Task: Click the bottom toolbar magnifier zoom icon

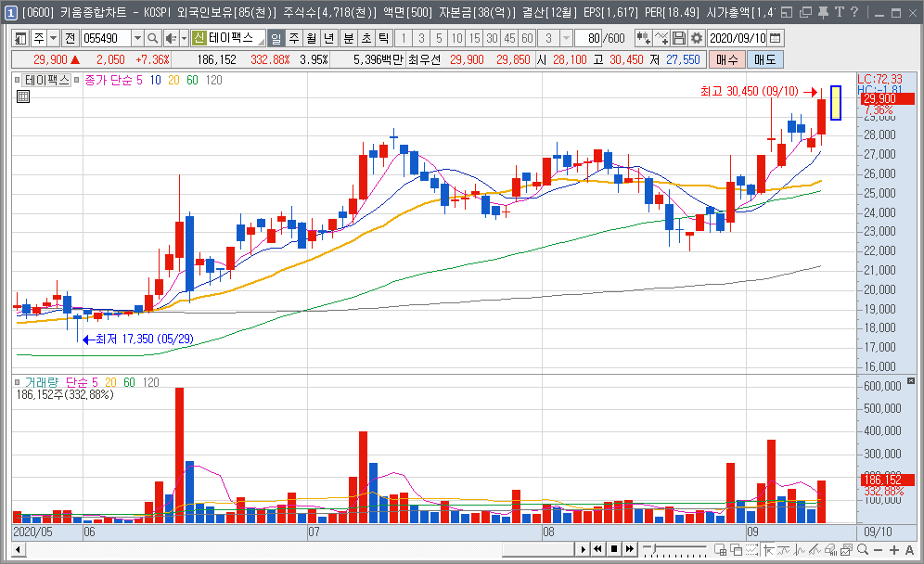Action: [863, 549]
